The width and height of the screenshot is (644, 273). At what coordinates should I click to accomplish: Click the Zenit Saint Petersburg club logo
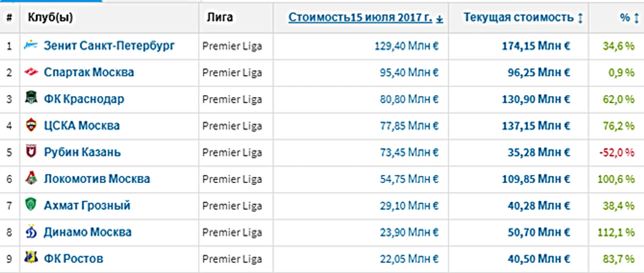(31, 45)
